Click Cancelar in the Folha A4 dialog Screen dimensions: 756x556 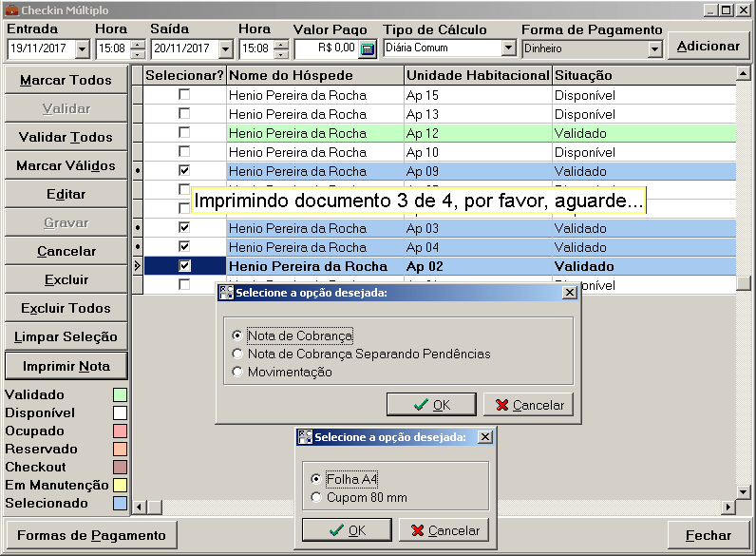(x=444, y=530)
